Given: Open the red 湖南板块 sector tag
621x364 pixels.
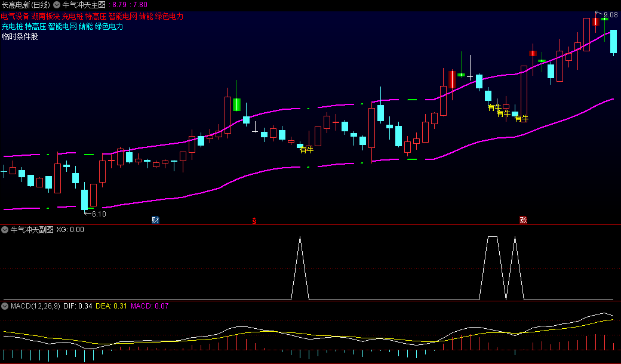Looking at the screenshot, I should [x=45, y=17].
